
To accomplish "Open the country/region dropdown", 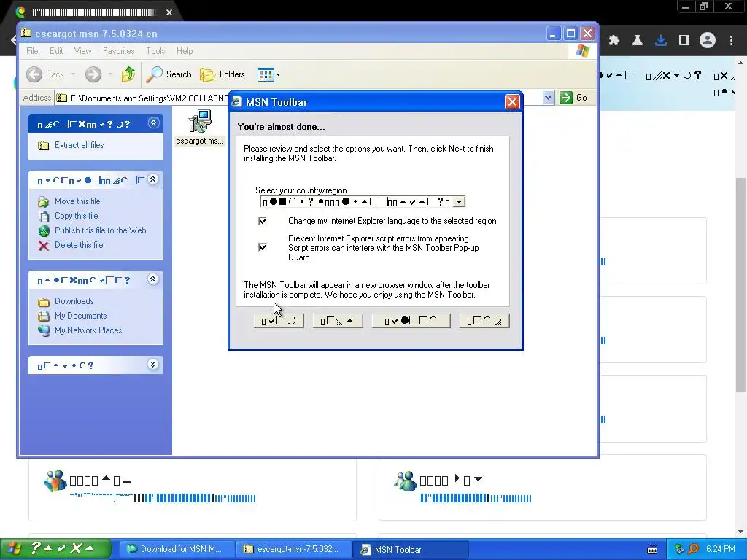I will coord(459,202).
